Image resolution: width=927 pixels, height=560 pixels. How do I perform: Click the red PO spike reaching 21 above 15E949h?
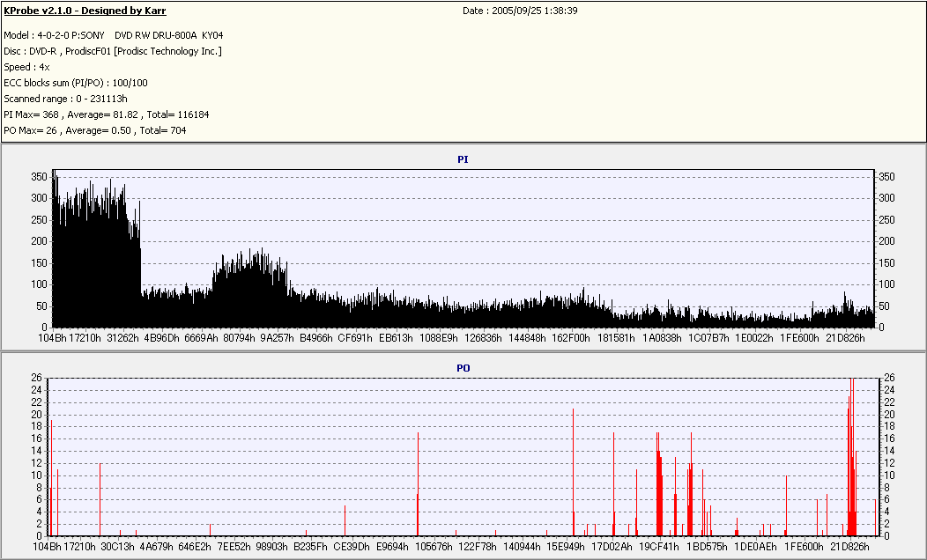(x=574, y=472)
